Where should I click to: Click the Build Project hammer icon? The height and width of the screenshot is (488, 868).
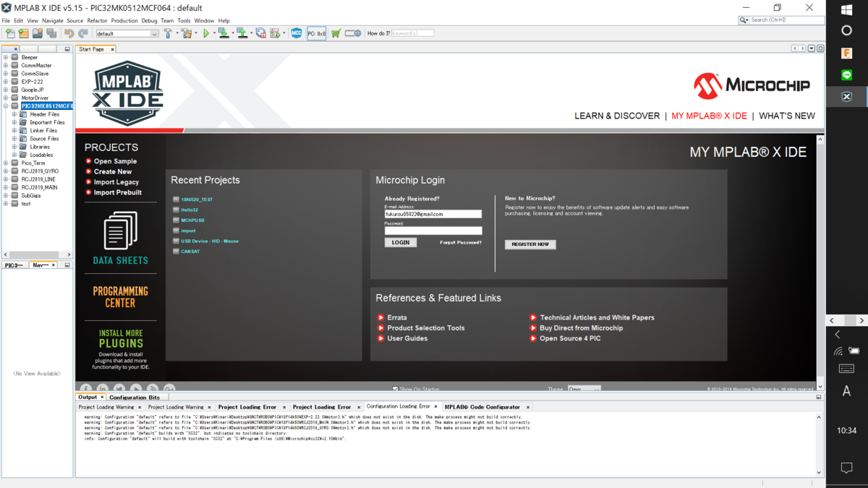[x=168, y=33]
